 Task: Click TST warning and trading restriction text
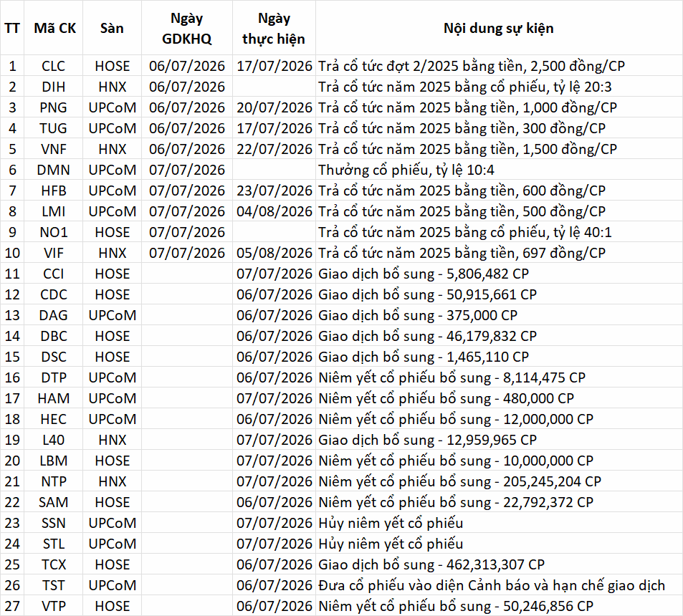point(492,585)
